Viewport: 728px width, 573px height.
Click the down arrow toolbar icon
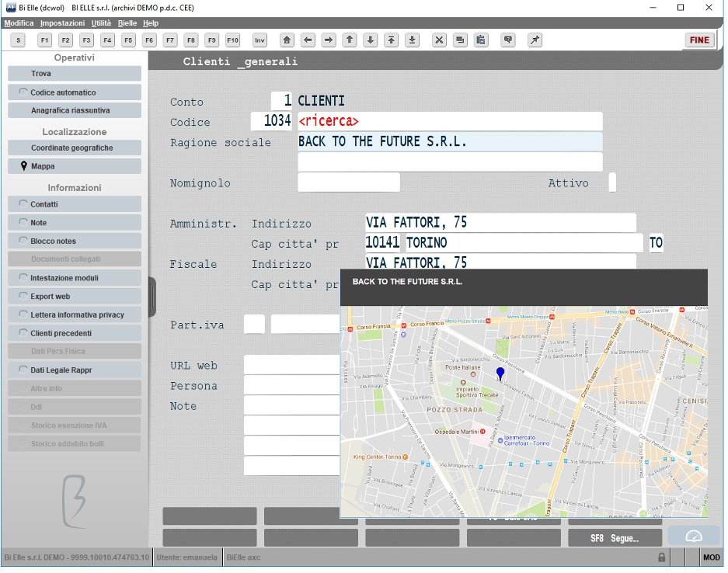(371, 40)
